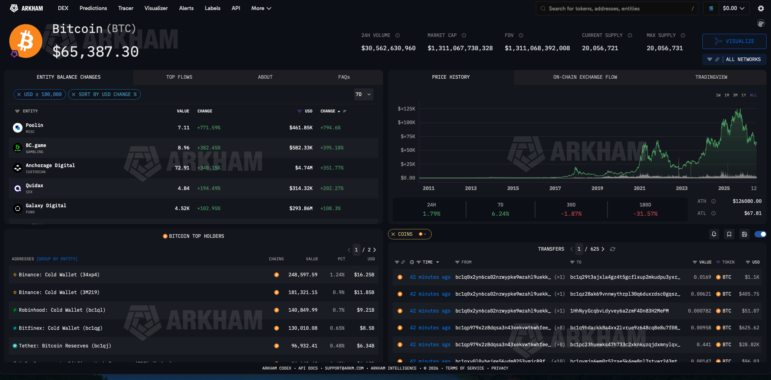Toggle the blue switch above transfers
This screenshot has height=380, width=771.
point(760,234)
